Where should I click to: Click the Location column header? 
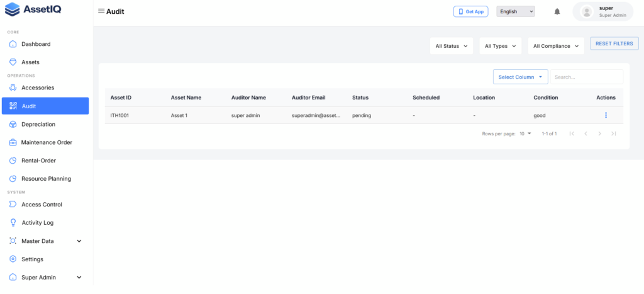click(484, 98)
